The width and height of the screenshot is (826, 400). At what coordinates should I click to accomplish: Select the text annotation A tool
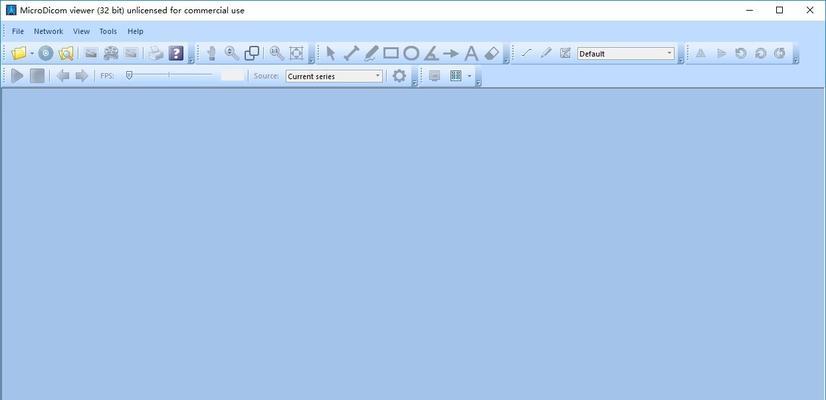pyautogui.click(x=471, y=53)
